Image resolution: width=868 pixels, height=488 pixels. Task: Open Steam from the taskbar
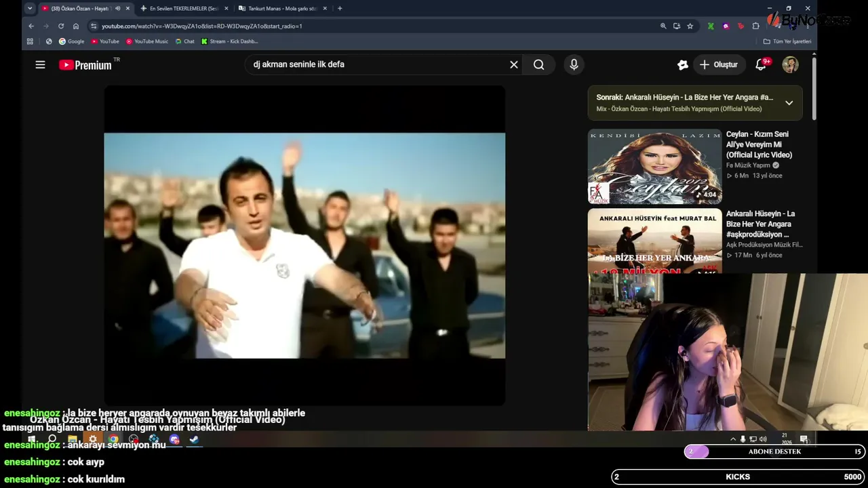pos(194,439)
